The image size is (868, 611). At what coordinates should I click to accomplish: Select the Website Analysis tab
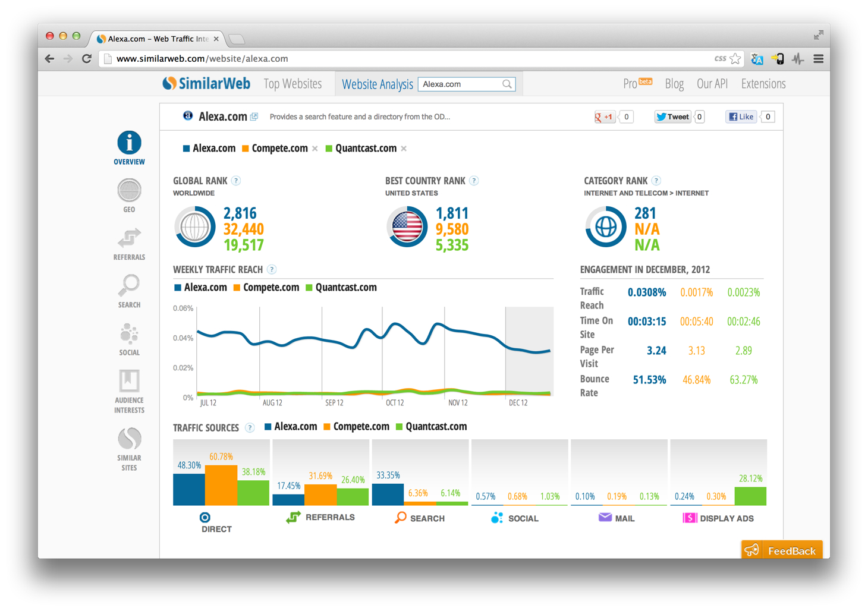click(378, 84)
